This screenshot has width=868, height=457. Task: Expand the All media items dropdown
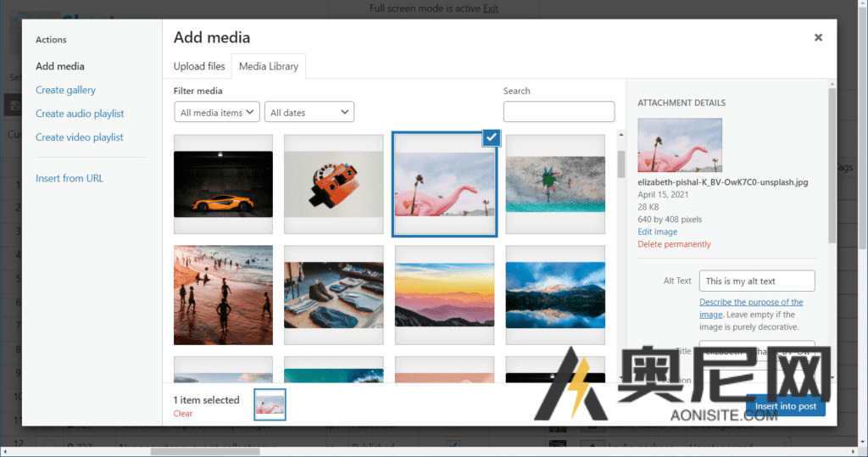217,112
